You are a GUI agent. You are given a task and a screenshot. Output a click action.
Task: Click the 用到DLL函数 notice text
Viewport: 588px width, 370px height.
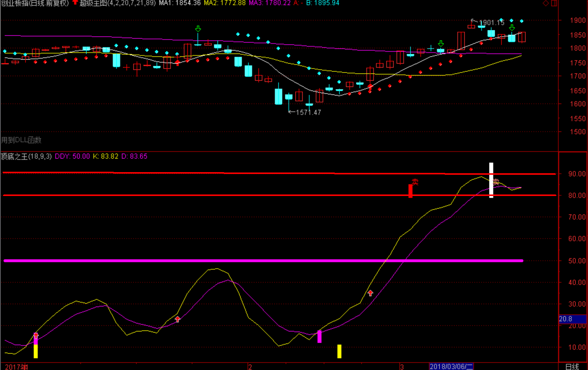(21, 140)
